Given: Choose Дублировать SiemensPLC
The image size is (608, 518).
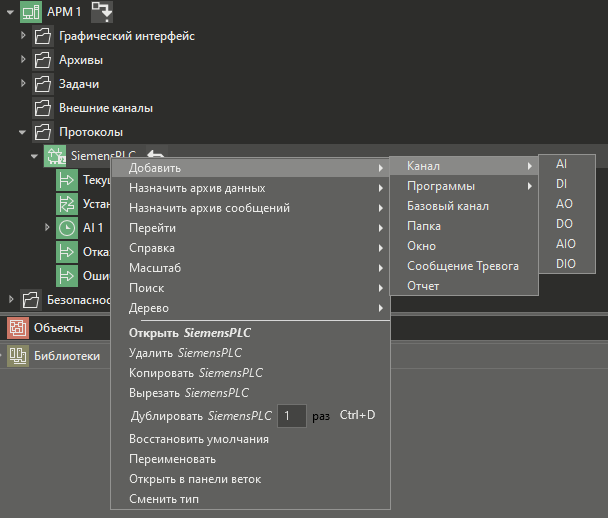Looking at the screenshot, I should (x=201, y=416).
